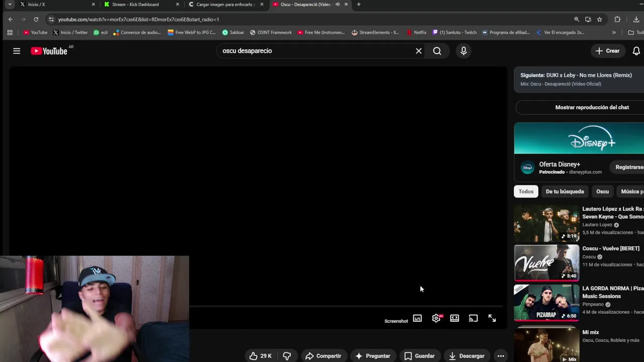644x362 pixels.
Task: Cast video with the Play on TV icon
Action: coord(473,318)
